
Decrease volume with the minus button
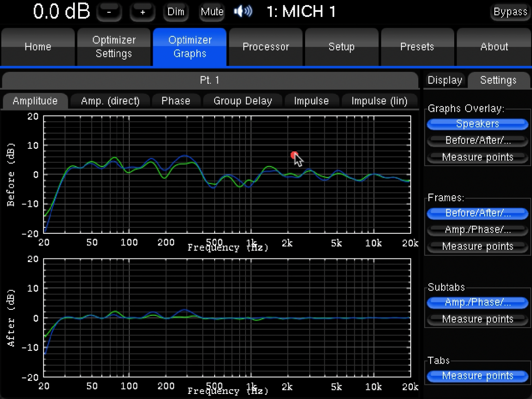(x=109, y=12)
